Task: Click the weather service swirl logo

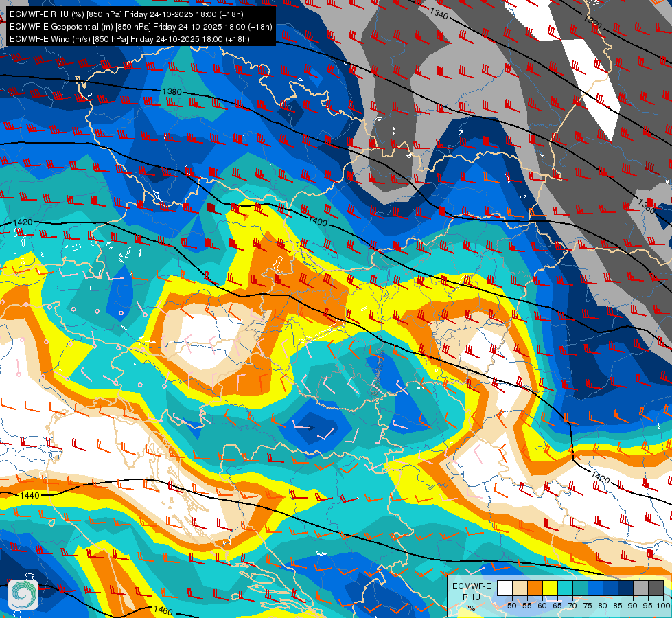Action: (x=23, y=595)
